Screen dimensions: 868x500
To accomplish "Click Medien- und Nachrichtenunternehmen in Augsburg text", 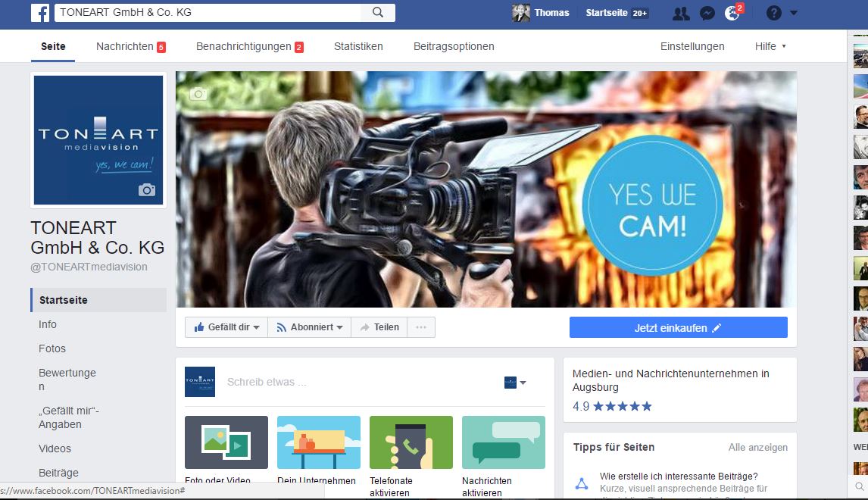I will coord(671,380).
